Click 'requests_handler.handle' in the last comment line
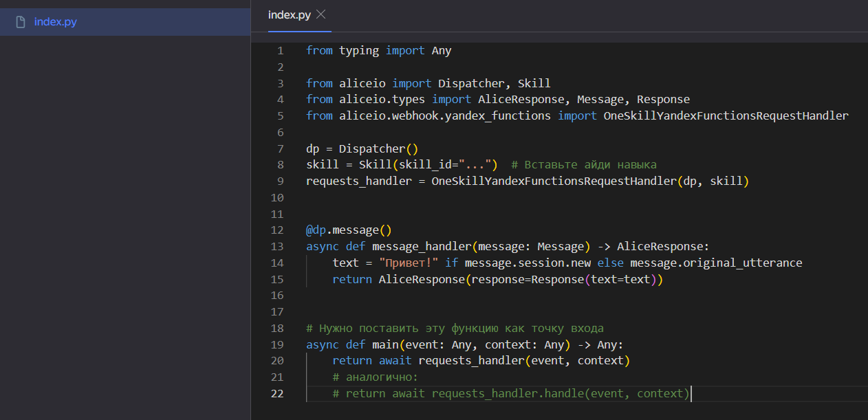The width and height of the screenshot is (868, 420). [508, 394]
